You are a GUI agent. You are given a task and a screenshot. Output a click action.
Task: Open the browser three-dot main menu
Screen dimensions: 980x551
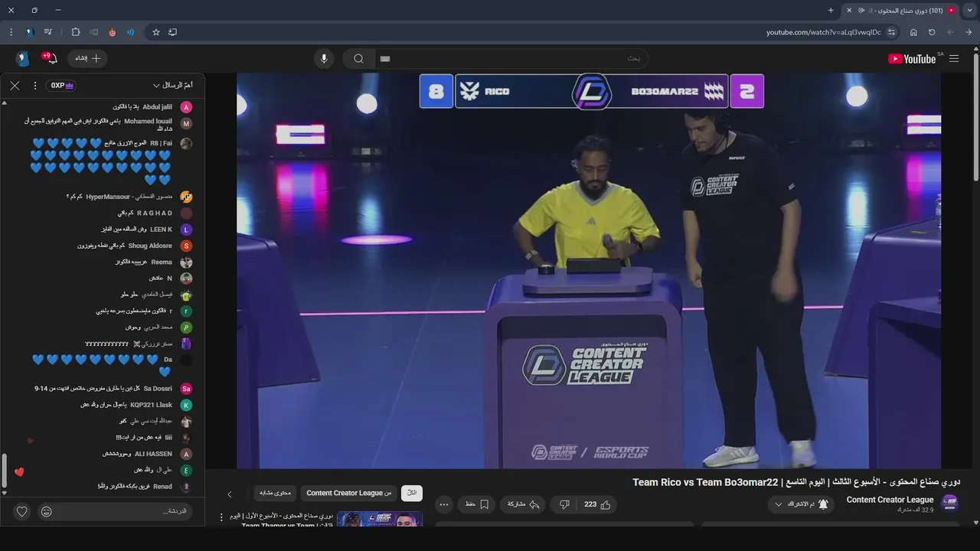[x=11, y=32]
